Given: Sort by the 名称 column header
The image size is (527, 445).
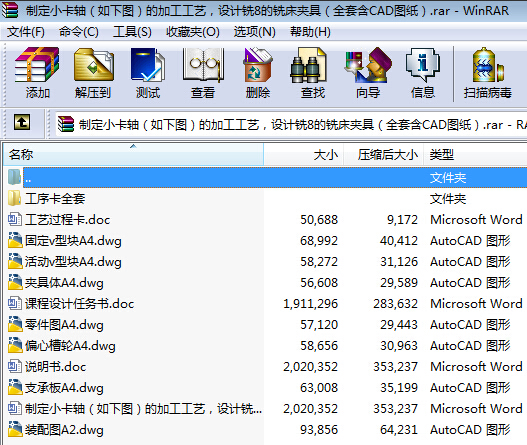Looking at the screenshot, I should pos(133,155).
